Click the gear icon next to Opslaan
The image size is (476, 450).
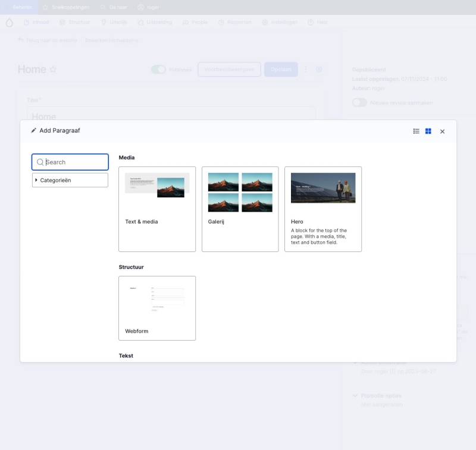319,70
